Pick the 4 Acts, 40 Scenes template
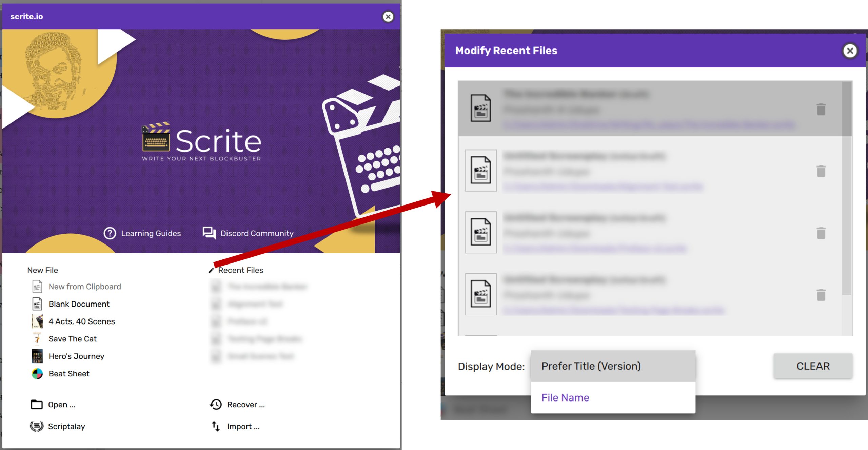This screenshot has height=450, width=868. click(x=82, y=321)
